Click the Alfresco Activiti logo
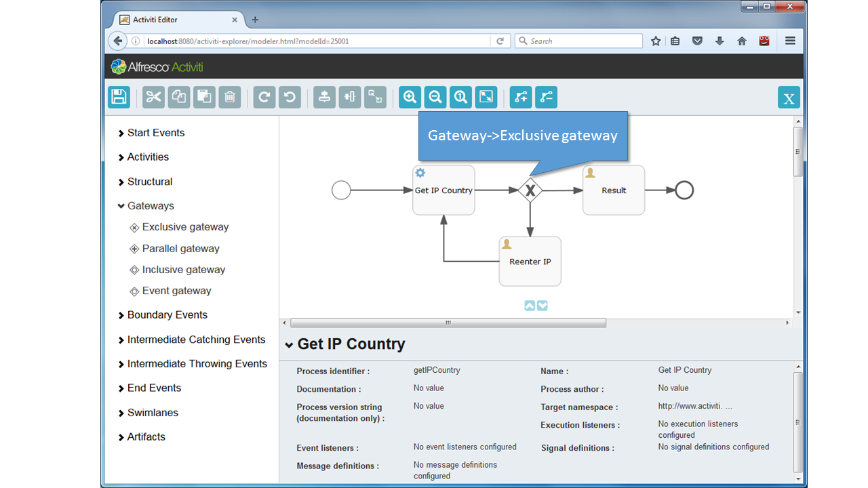The height and width of the screenshot is (488, 868). coord(157,66)
